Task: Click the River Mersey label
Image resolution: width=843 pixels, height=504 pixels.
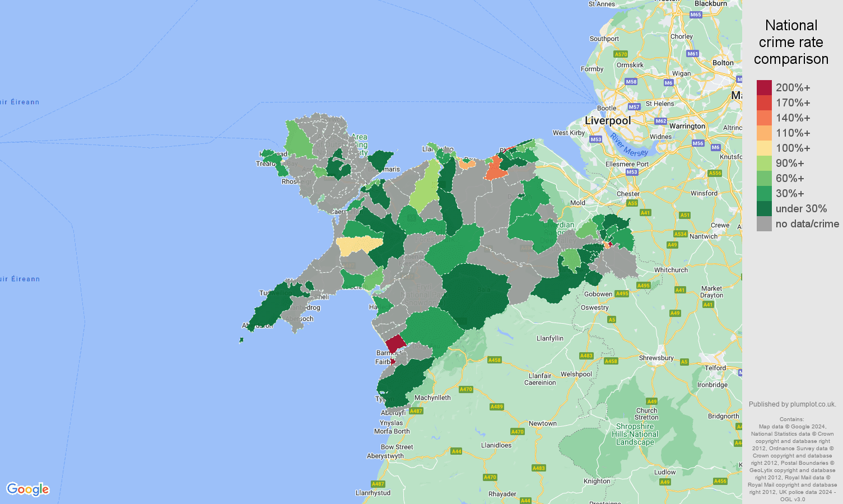Action: (x=629, y=145)
